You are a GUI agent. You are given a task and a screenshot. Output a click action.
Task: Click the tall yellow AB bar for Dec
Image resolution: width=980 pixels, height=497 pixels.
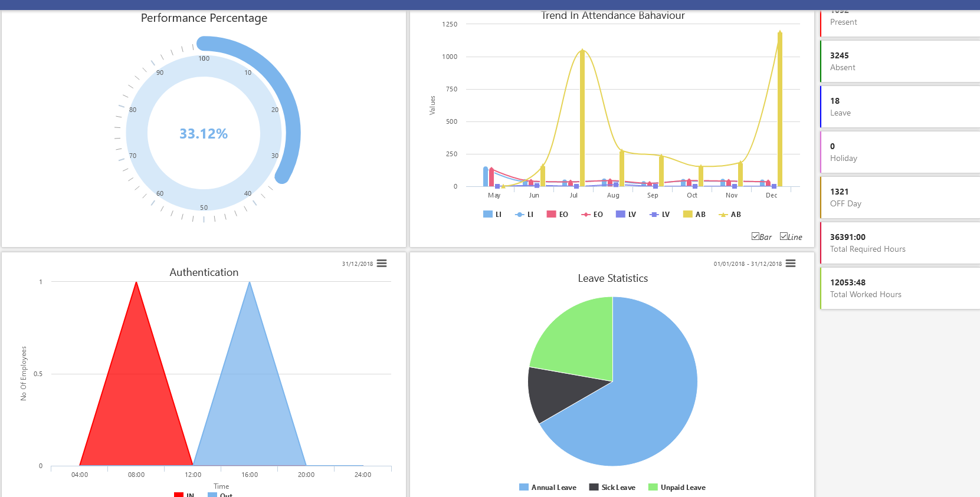pos(779,109)
